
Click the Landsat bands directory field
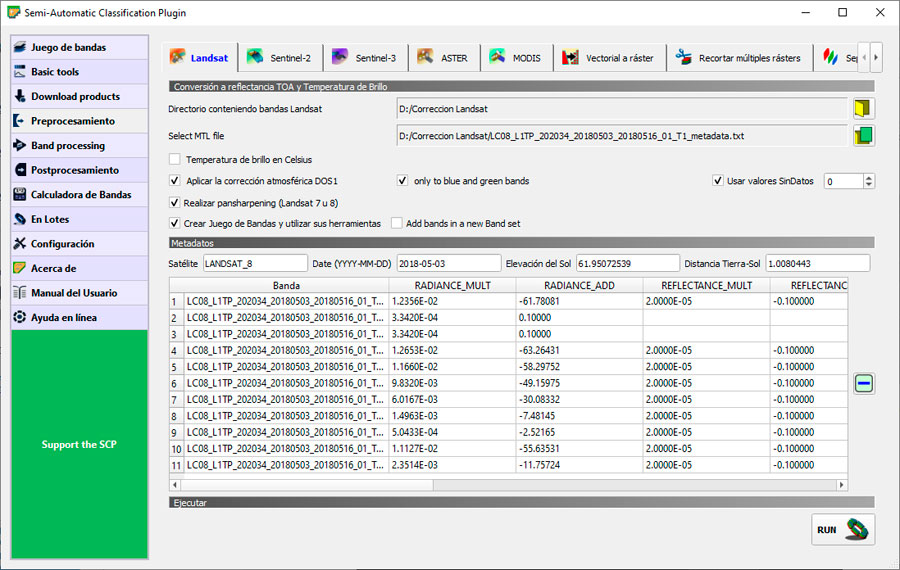point(622,108)
